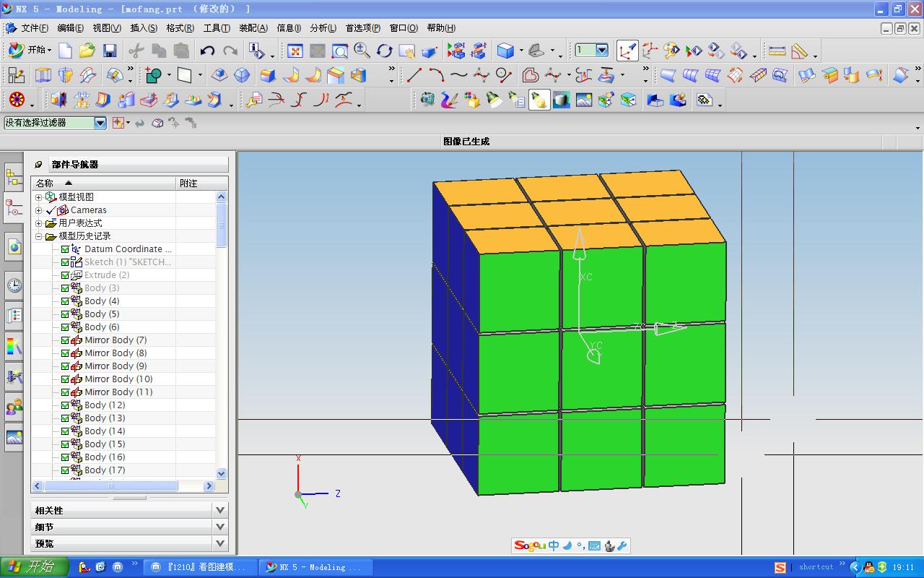Toggle checkbox for Mirror Body (7)
The height and width of the screenshot is (578, 924).
(65, 340)
